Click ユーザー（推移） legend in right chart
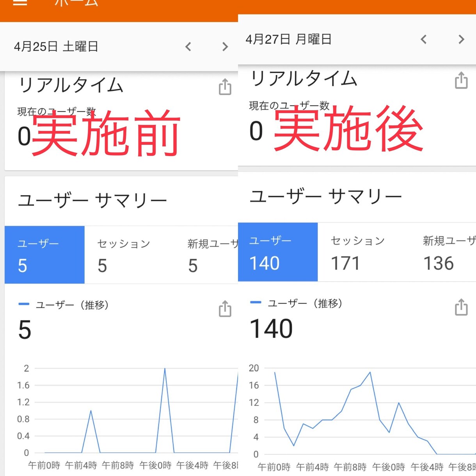This screenshot has height=476, width=476. (x=297, y=303)
